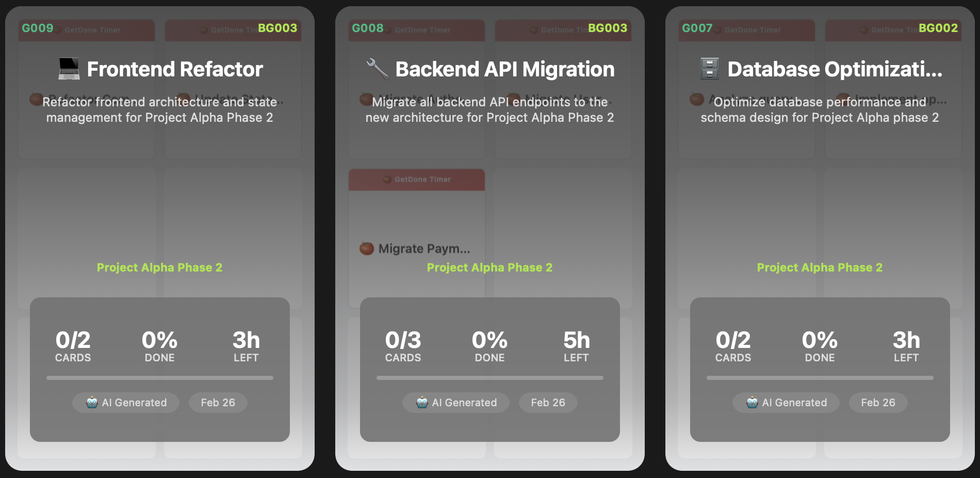Click robot icon on Database Optimization's AI badge
The image size is (980, 478).
pos(753,403)
